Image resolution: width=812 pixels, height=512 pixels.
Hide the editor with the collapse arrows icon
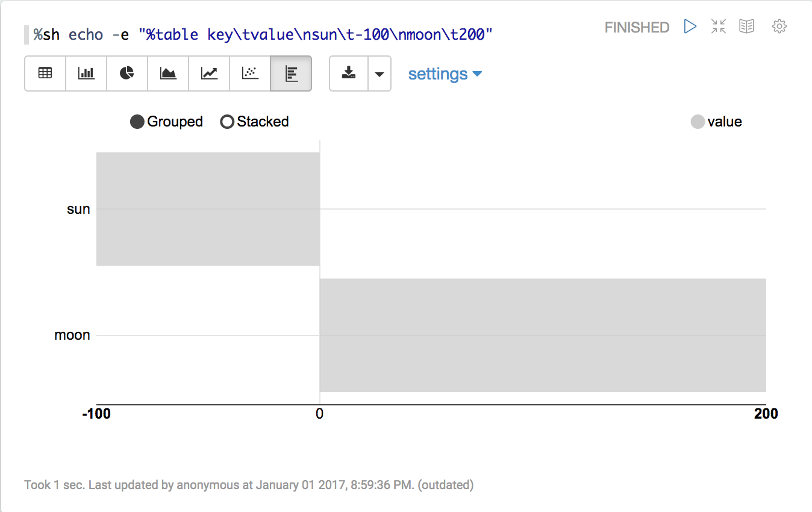[x=719, y=27]
